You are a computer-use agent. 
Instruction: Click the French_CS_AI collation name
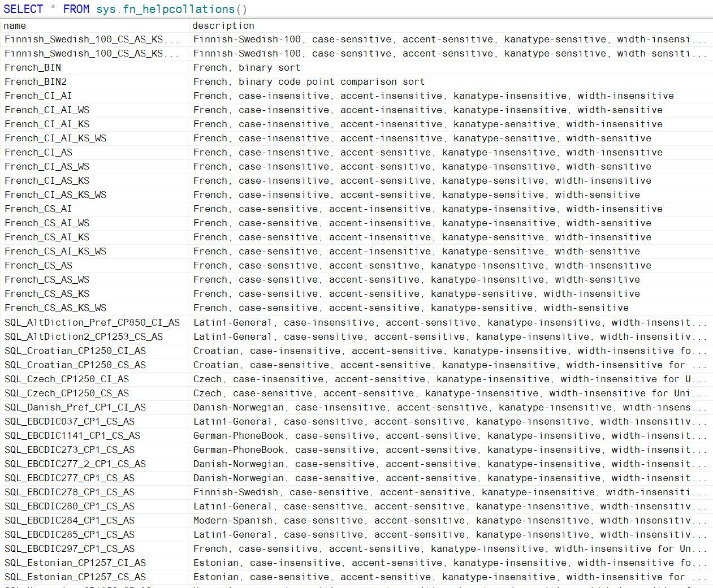tap(38, 209)
